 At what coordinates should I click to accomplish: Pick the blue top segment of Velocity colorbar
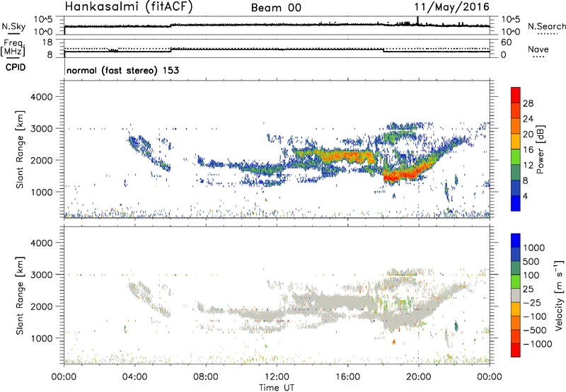click(x=516, y=241)
